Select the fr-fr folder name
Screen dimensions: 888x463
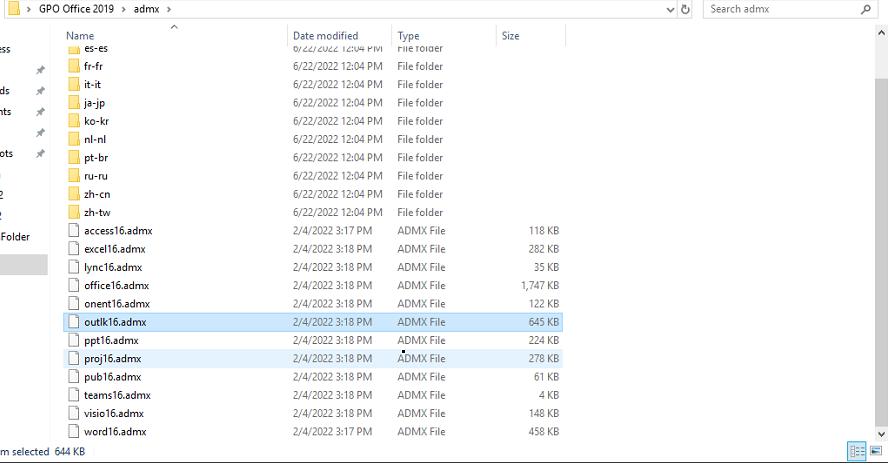93,66
